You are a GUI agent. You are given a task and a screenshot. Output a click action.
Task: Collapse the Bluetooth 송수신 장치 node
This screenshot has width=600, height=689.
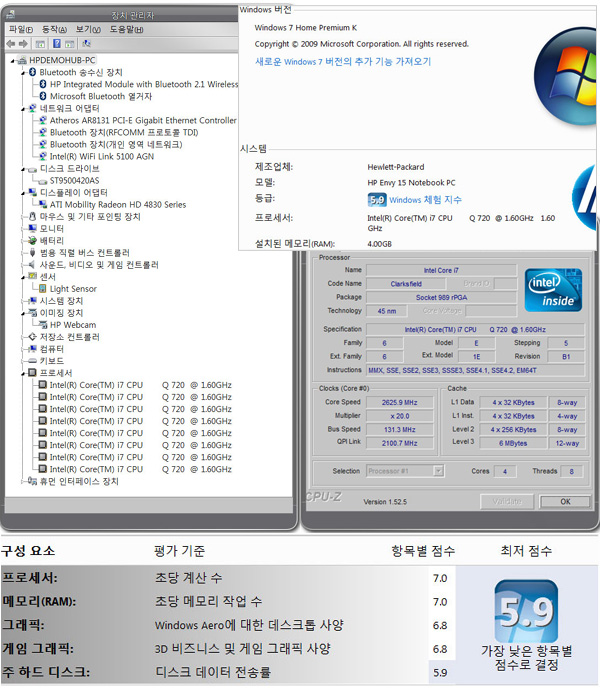click(x=23, y=73)
